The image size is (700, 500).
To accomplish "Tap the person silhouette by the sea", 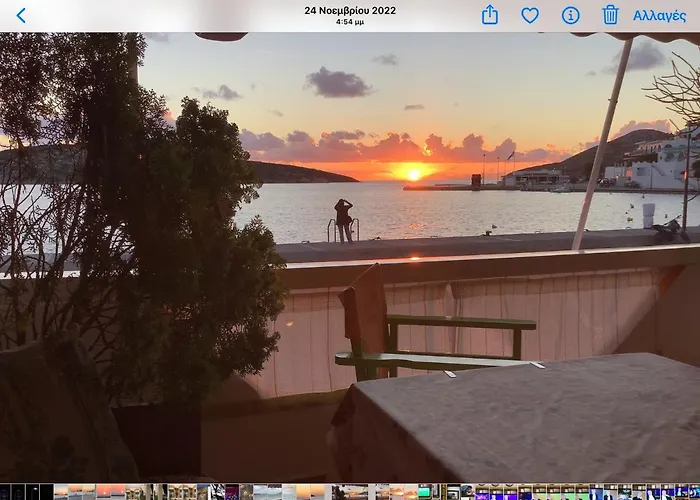I will coord(343,220).
